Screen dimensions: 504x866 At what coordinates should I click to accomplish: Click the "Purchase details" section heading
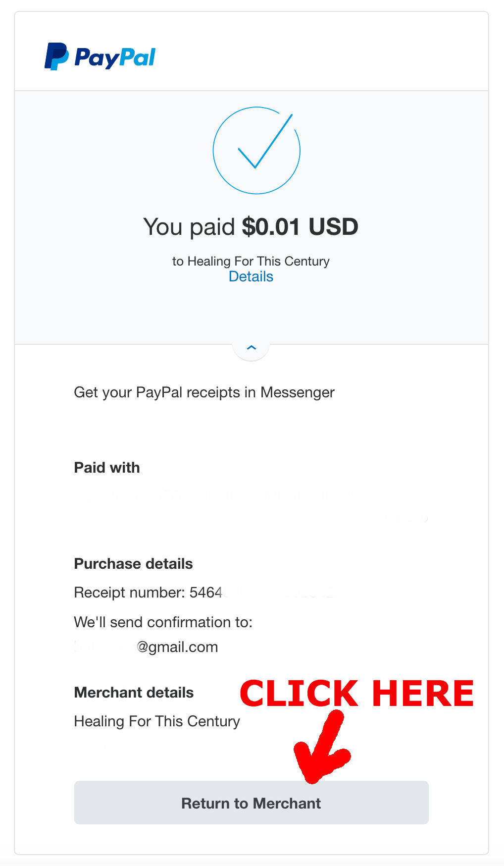pos(133,564)
